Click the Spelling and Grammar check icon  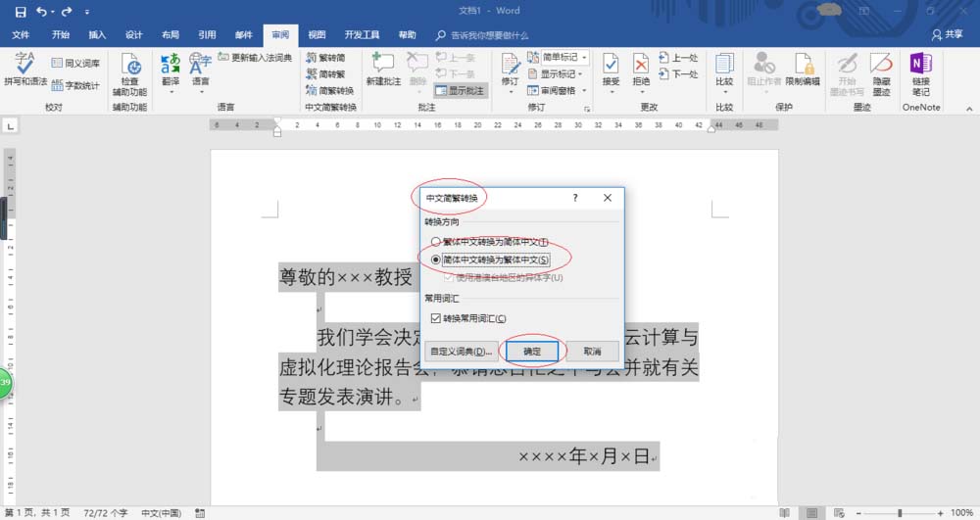24,71
